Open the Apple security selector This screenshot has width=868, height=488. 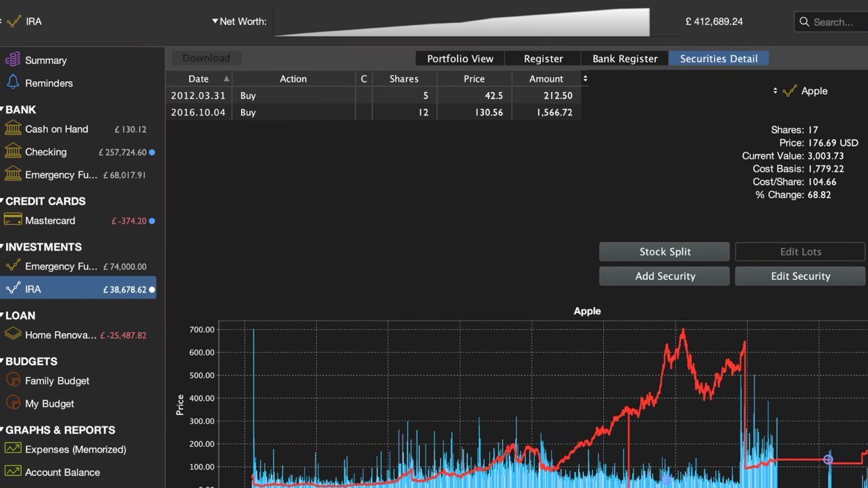(x=775, y=91)
